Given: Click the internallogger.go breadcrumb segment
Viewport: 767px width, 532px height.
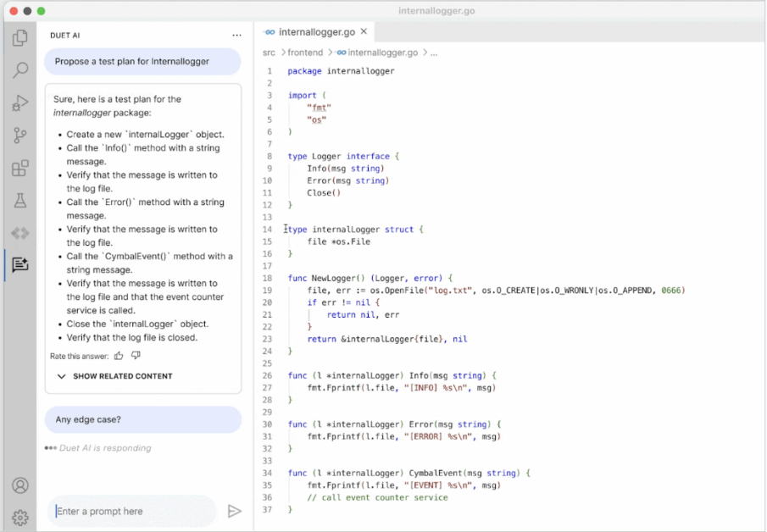Looking at the screenshot, I should [378, 53].
